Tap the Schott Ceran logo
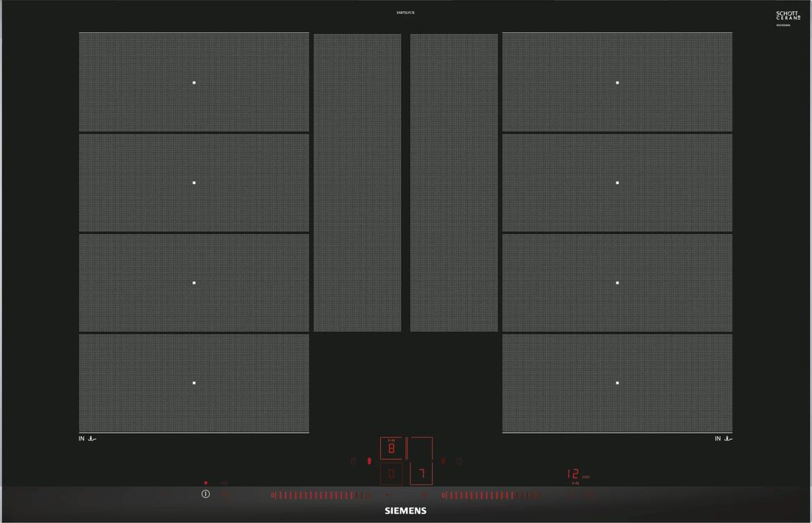 tap(788, 16)
